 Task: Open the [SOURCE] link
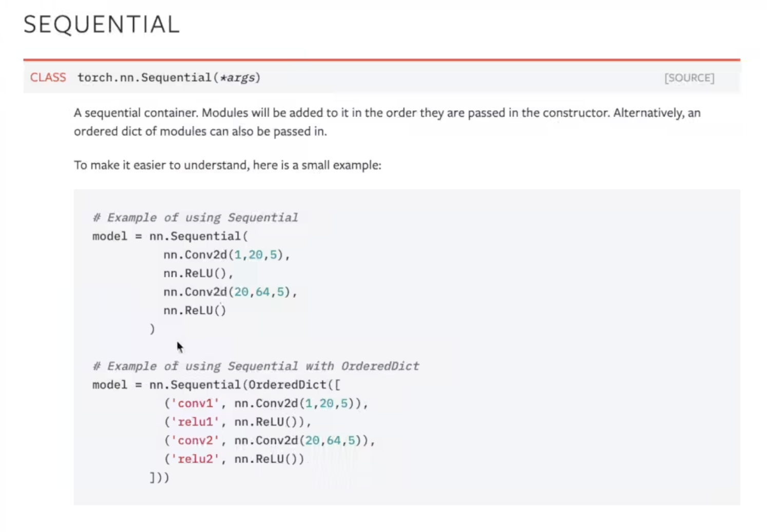[689, 78]
